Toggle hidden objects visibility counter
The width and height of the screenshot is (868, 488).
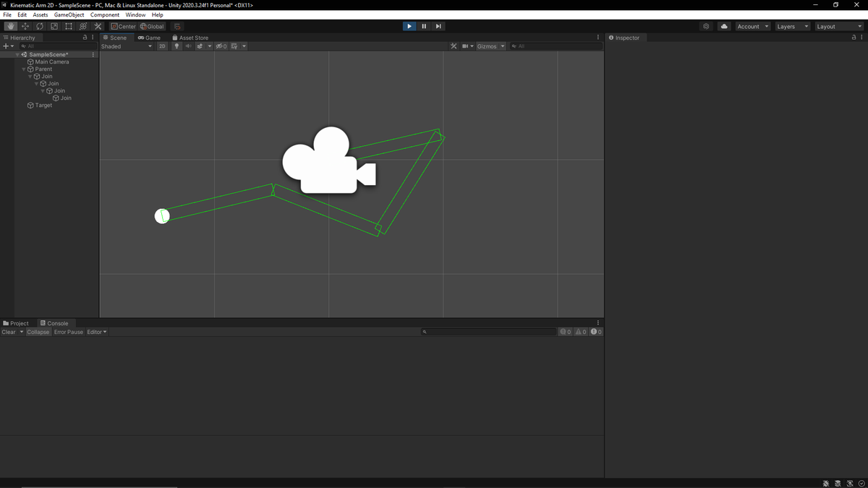(221, 46)
